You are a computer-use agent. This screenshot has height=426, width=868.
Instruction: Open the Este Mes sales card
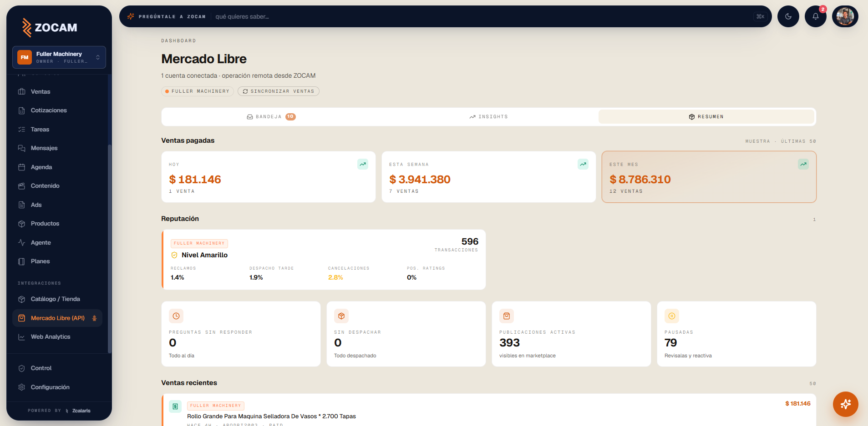click(709, 177)
